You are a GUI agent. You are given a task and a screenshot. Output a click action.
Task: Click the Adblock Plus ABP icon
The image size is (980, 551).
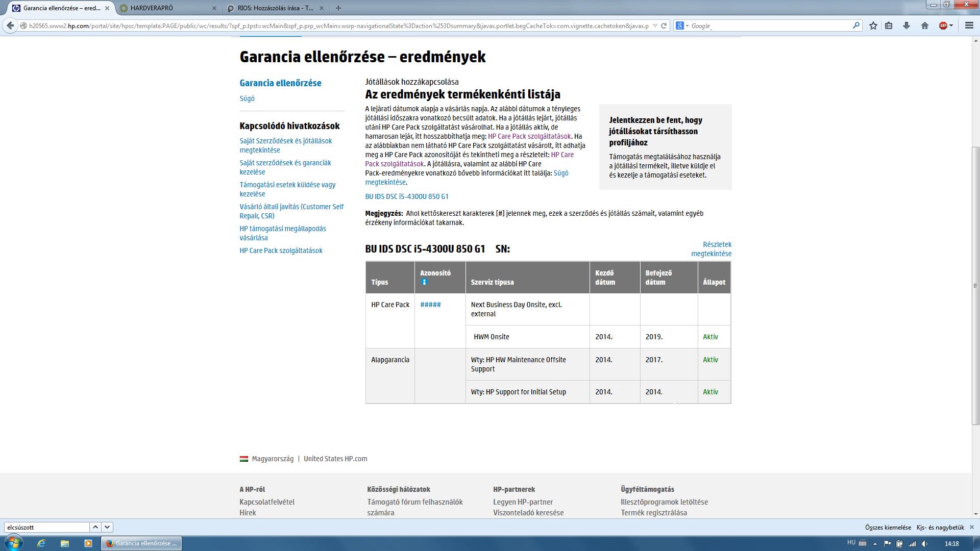(943, 26)
